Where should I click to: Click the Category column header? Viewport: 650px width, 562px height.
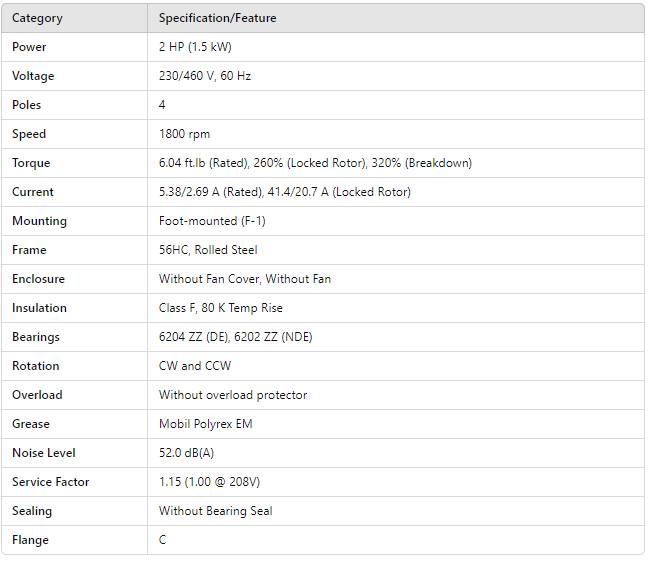coord(37,18)
